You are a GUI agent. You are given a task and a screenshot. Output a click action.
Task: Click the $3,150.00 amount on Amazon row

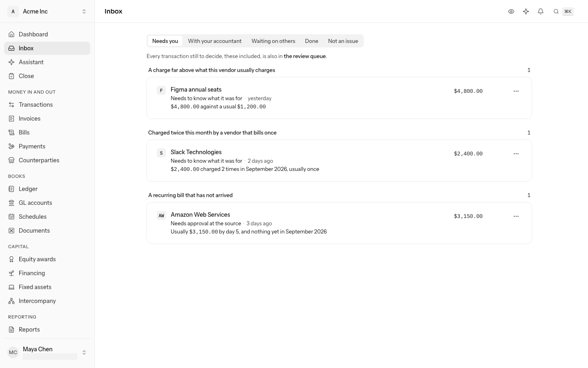coord(468,216)
